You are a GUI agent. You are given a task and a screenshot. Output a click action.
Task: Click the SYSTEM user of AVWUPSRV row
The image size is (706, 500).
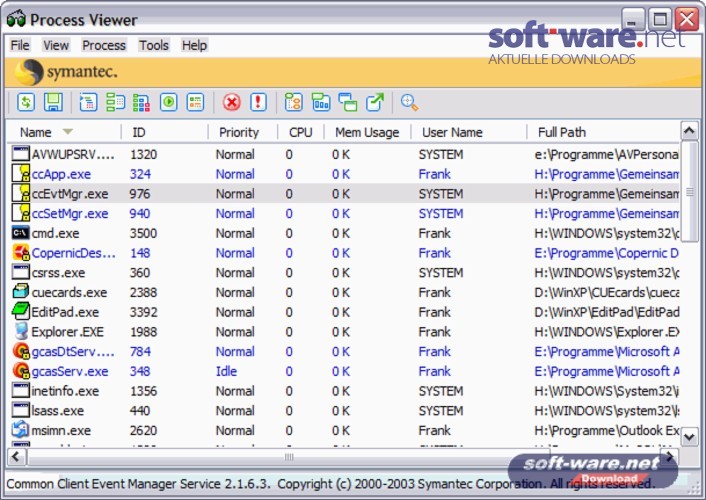coord(441,155)
